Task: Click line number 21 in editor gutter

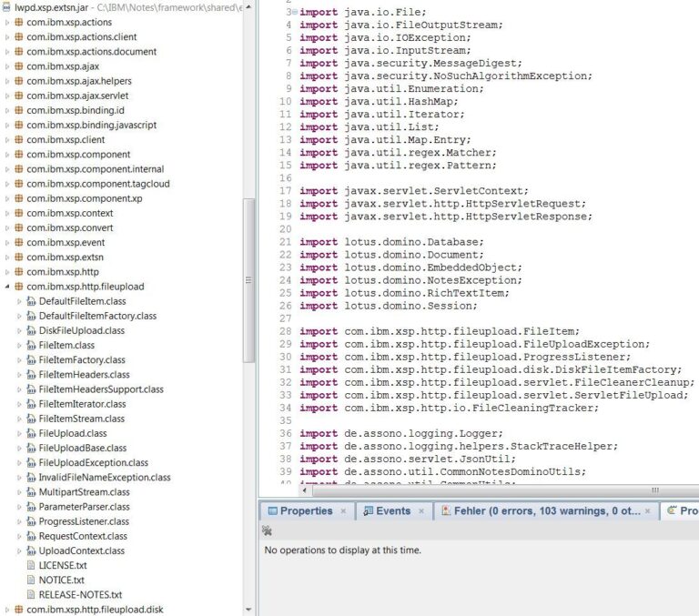Action: (x=285, y=242)
